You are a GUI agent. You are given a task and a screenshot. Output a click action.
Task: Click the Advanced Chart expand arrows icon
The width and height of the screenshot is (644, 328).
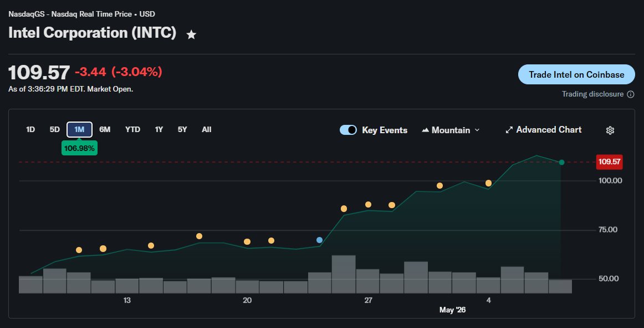pos(509,130)
